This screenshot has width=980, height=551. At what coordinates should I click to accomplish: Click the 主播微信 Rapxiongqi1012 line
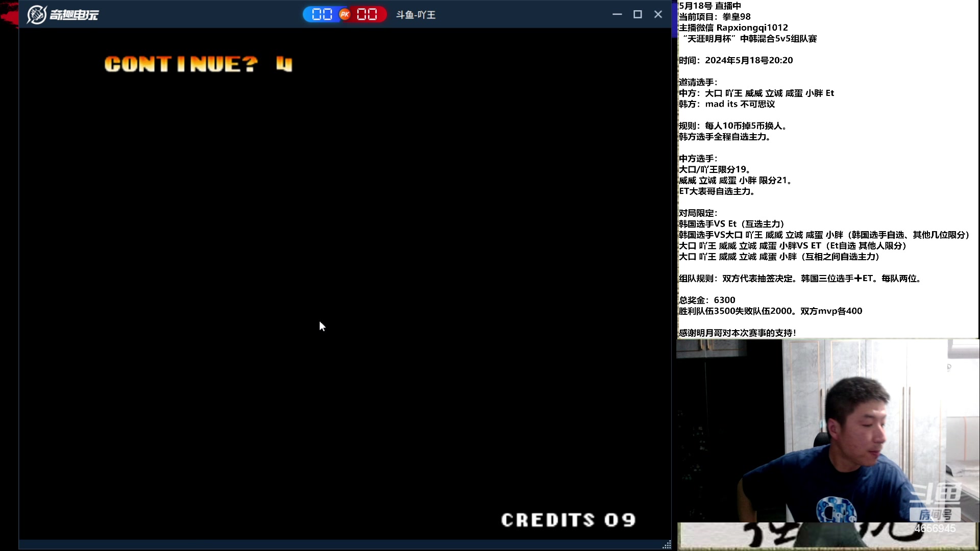click(733, 28)
